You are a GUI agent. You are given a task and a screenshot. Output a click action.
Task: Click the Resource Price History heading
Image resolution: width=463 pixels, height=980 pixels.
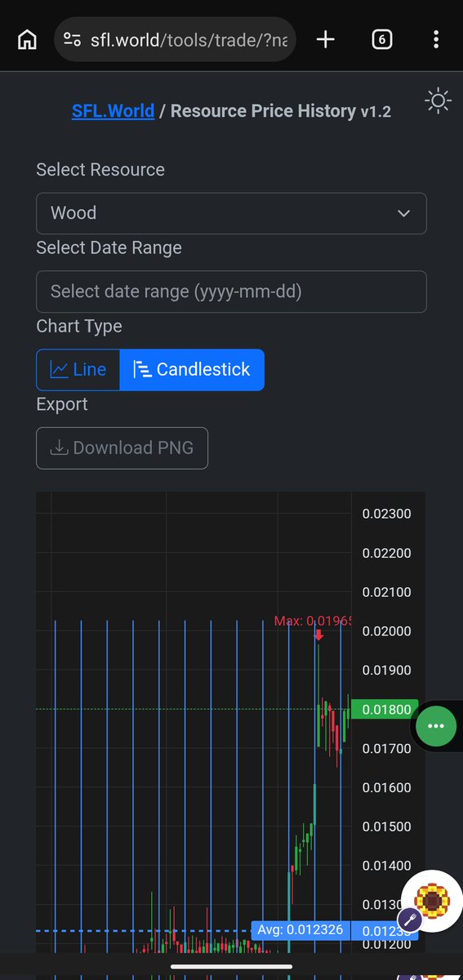click(x=263, y=111)
